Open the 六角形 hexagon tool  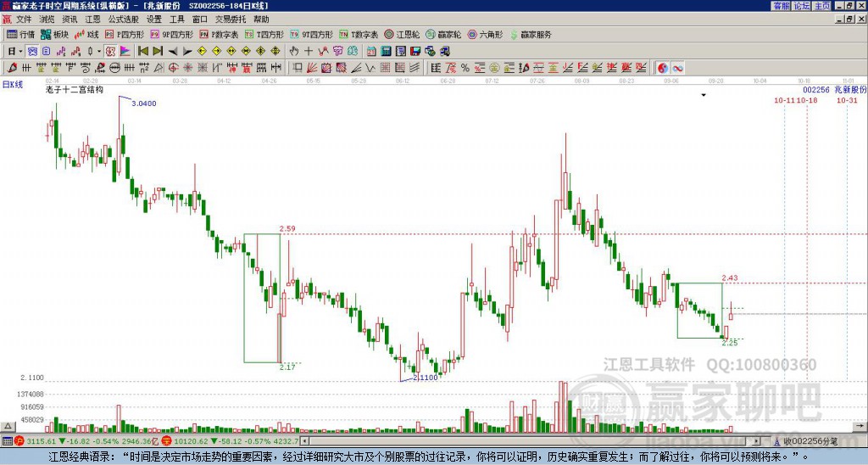[486, 34]
